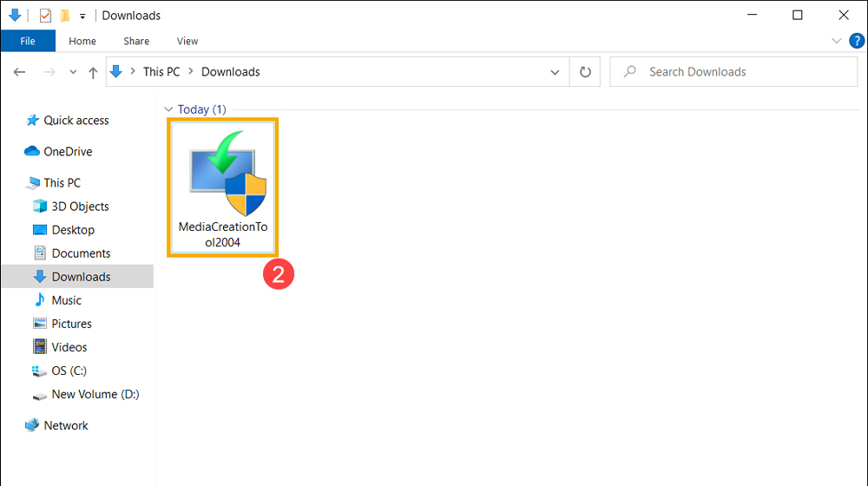Select Network in the sidebar
Viewport: 868px width, 486px height.
coord(66,425)
